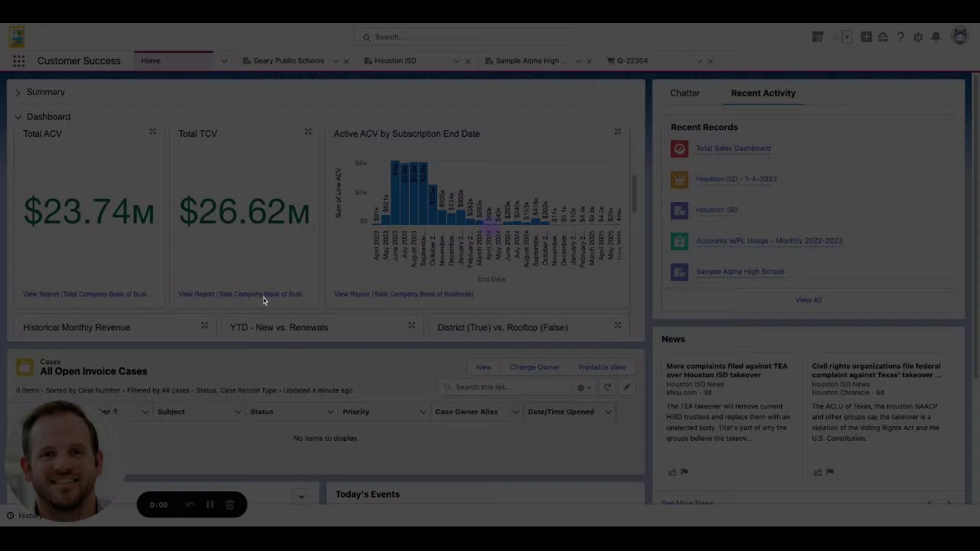980x551 pixels.
Task: Switch to the Chatter tab
Action: 684,93
